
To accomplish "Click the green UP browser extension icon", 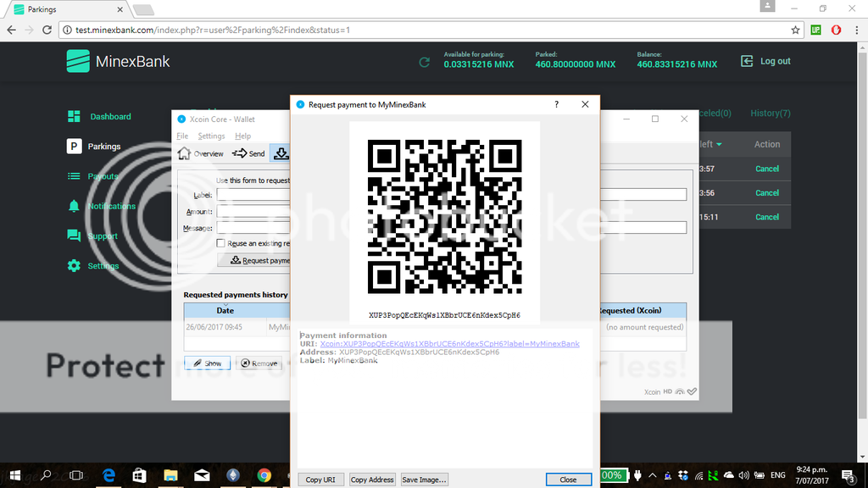I will point(816,30).
